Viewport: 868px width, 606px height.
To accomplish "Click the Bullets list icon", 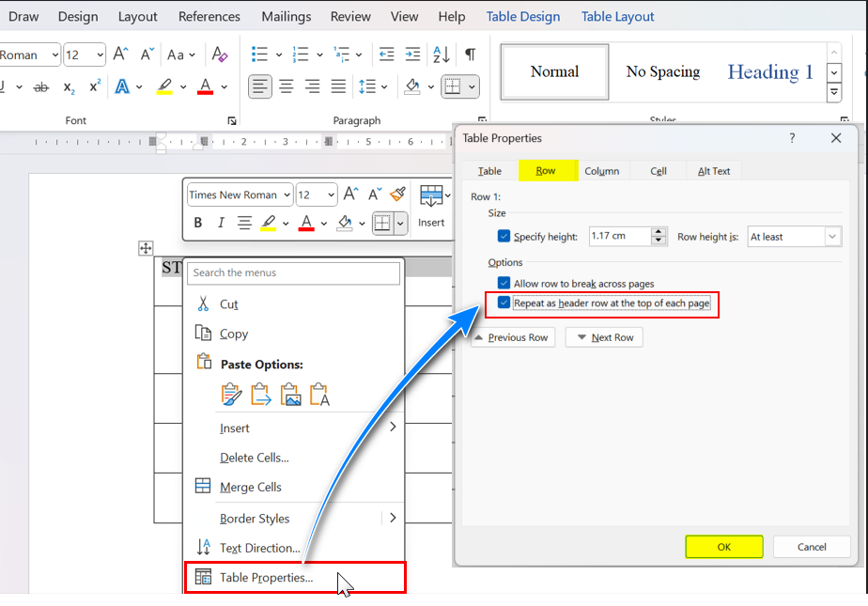I will pos(260,54).
